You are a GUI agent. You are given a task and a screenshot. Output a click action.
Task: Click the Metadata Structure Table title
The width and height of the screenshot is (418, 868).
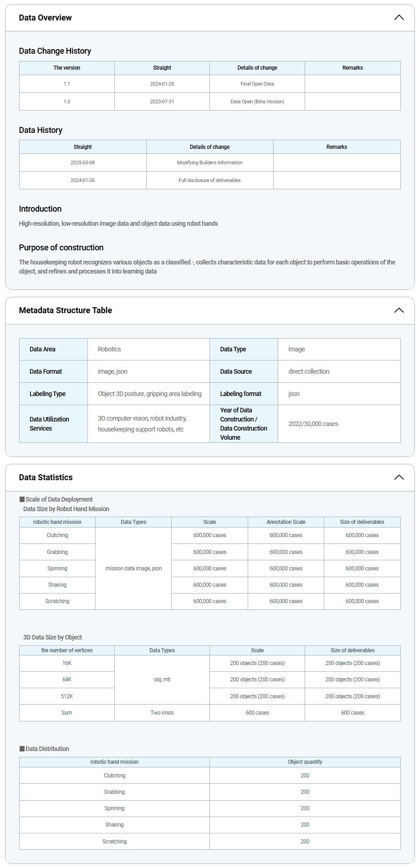tap(65, 310)
